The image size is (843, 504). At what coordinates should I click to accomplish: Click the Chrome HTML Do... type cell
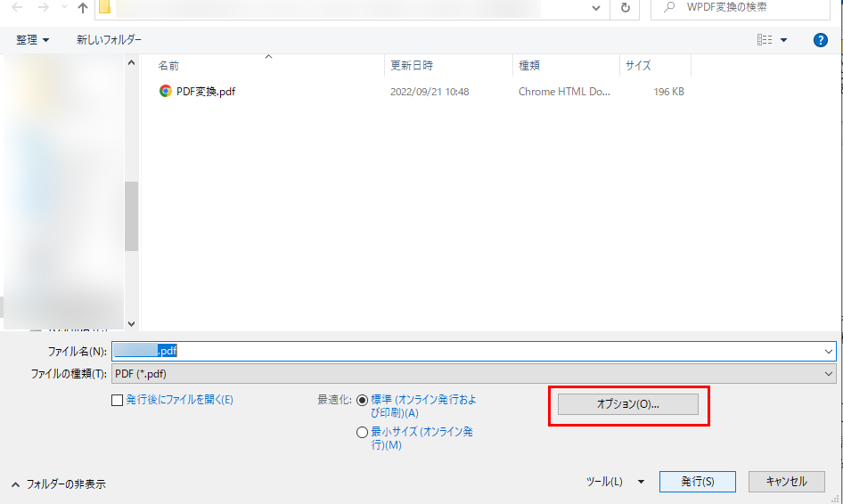[x=564, y=92]
